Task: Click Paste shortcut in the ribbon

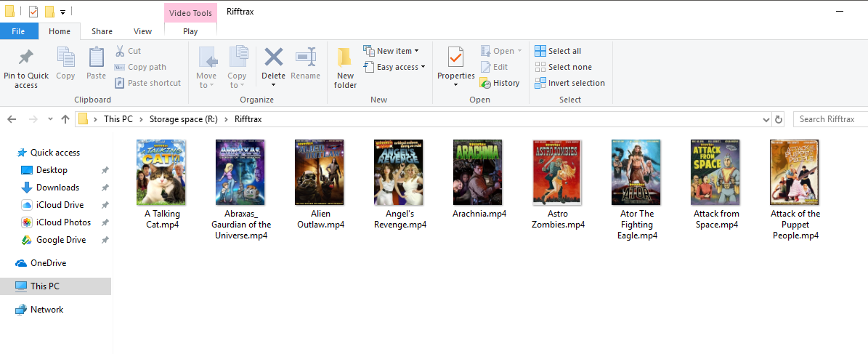Action: (x=147, y=83)
